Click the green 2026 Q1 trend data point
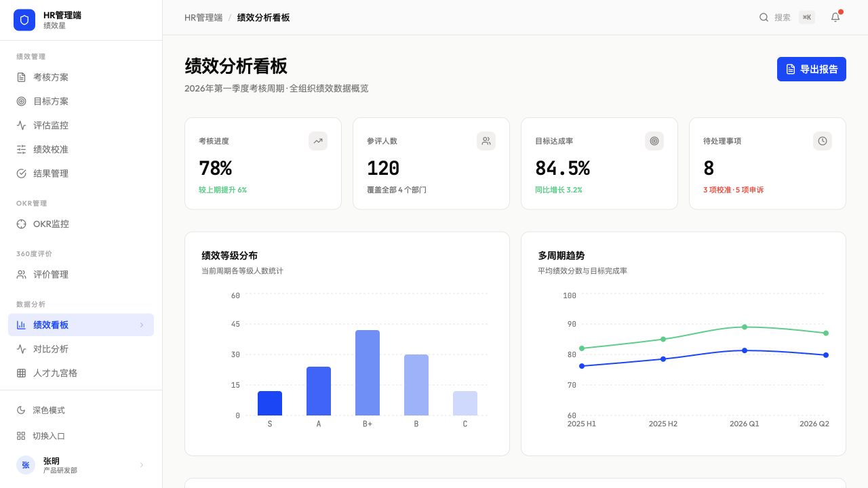Image resolution: width=868 pixels, height=488 pixels. tap(745, 327)
